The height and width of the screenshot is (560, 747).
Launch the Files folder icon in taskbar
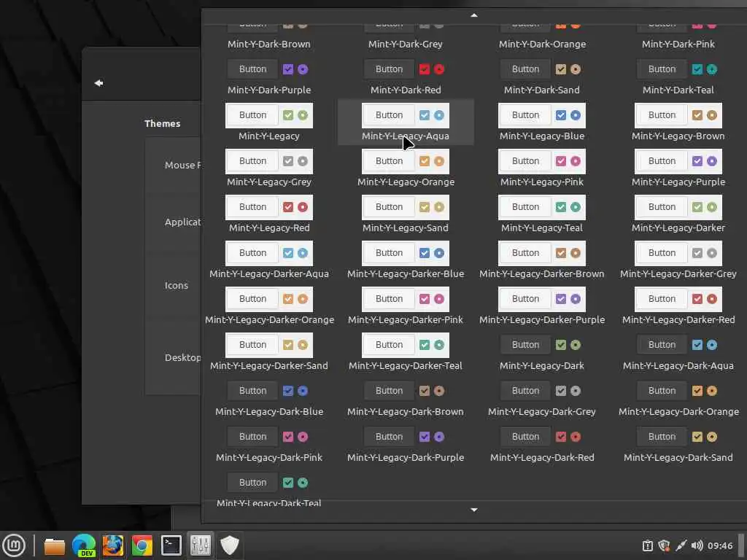pyautogui.click(x=54, y=545)
